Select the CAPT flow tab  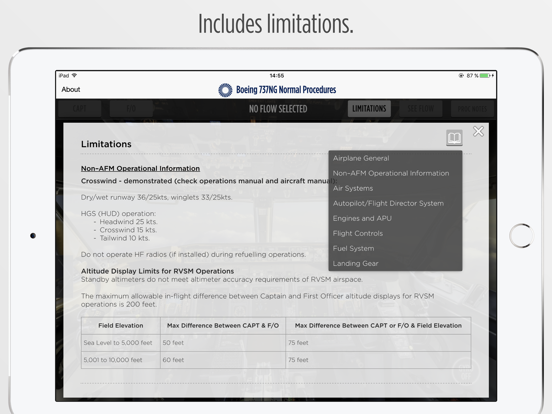pyautogui.click(x=80, y=108)
